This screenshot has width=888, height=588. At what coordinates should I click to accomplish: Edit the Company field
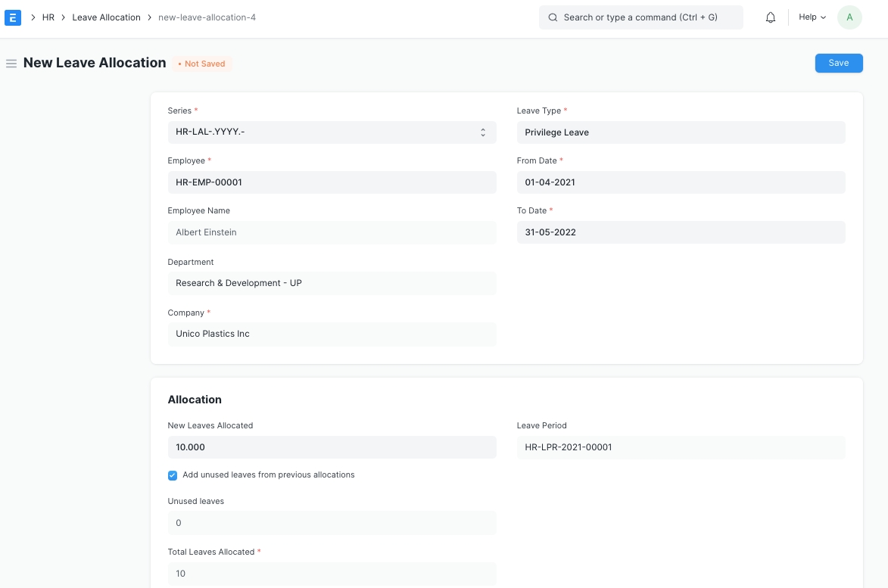(332, 334)
